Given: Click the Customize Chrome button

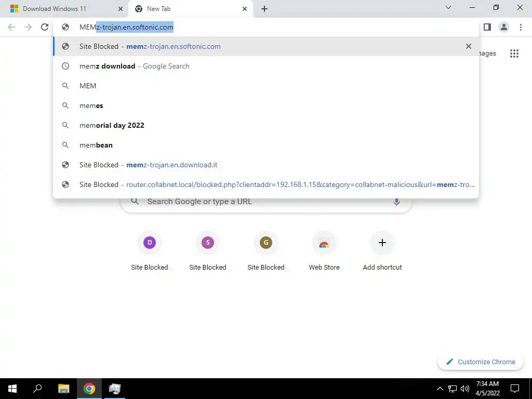Looking at the screenshot, I should point(481,362).
